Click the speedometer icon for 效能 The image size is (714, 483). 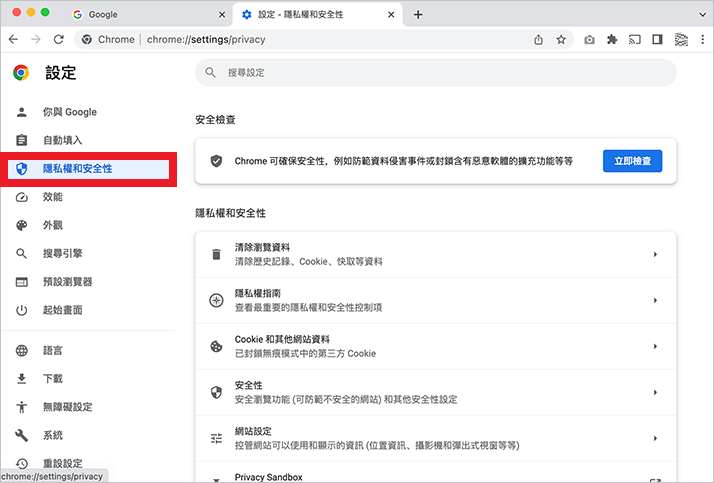(21, 197)
